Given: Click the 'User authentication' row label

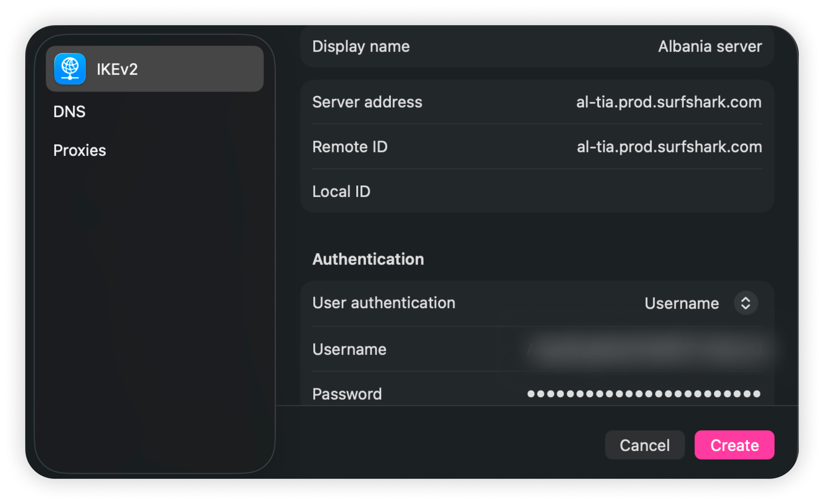Looking at the screenshot, I should 383,303.
